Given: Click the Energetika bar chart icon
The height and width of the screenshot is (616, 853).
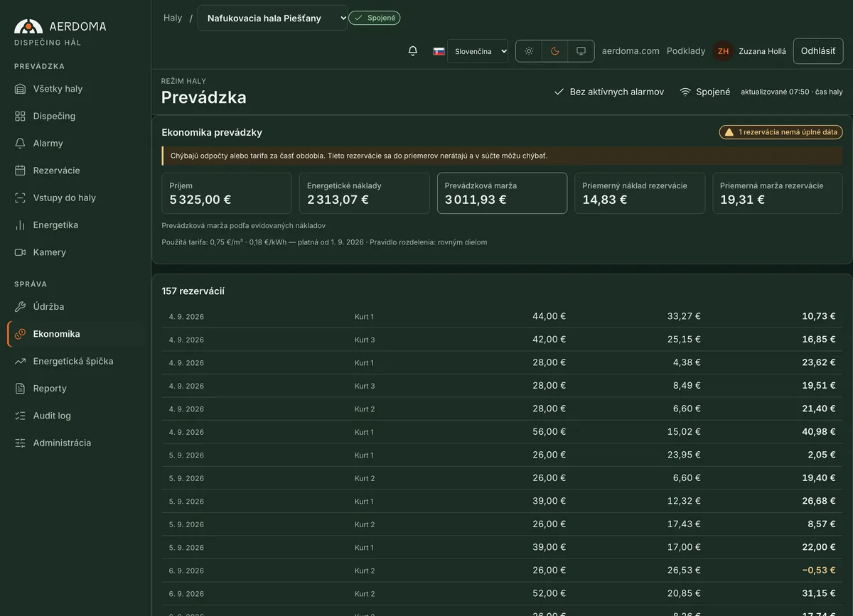Looking at the screenshot, I should tap(20, 225).
